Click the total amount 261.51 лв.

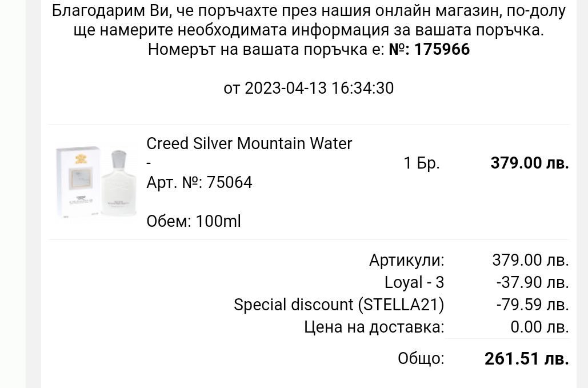coord(526,358)
